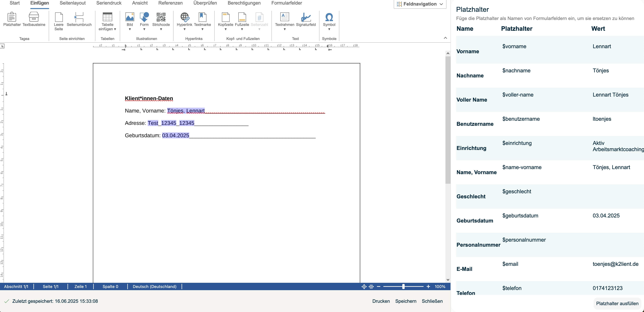644x312 pixels.
Task: Click the 03.04.2025 Geburtsdatum field
Action: [176, 136]
